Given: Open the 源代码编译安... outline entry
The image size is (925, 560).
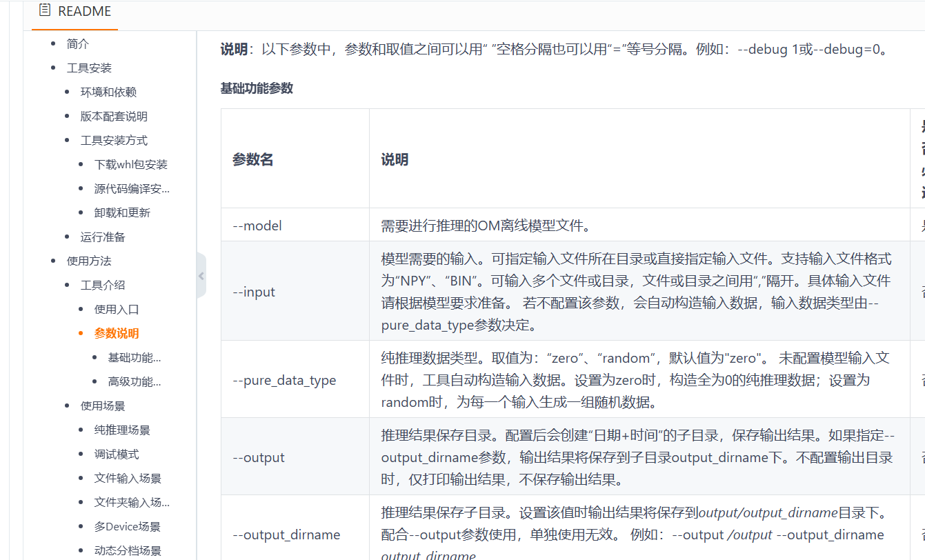Looking at the screenshot, I should 132,189.
